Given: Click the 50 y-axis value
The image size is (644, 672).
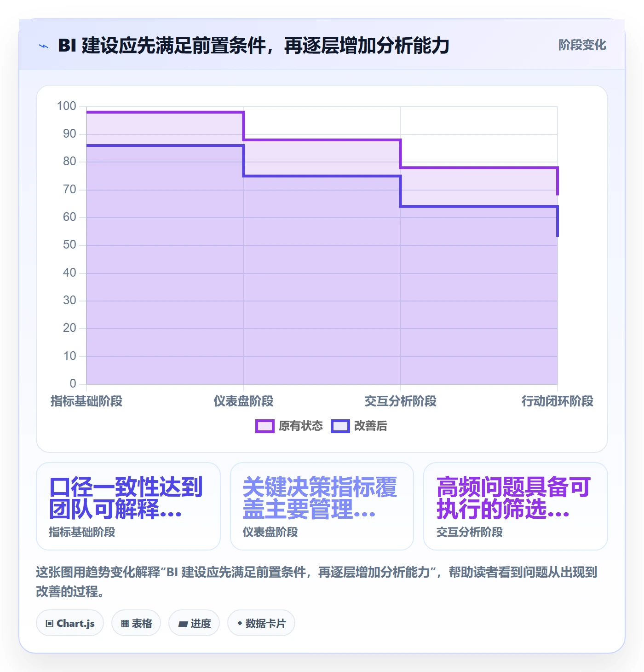Looking at the screenshot, I should tap(69, 245).
